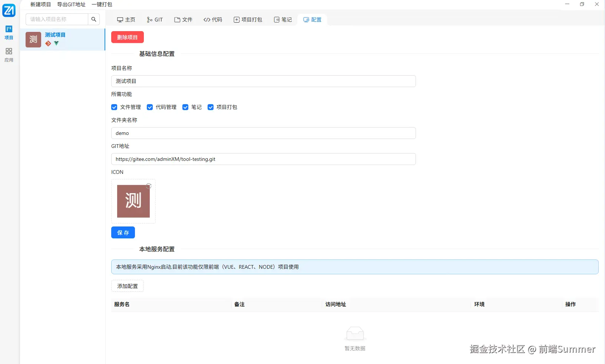Screen dimensions: 605x364
Task: Click the Vue badge under 测试项目
Action: [56, 43]
